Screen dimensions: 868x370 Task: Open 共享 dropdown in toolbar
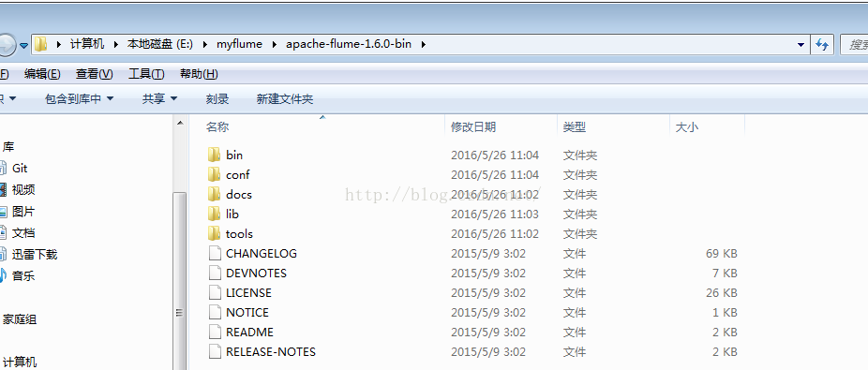coord(159,99)
